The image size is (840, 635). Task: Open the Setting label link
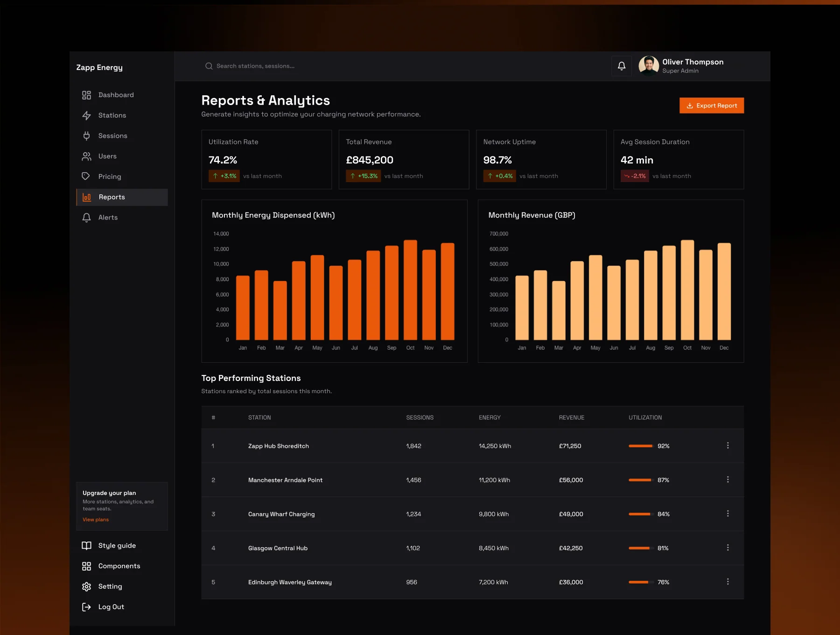110,587
